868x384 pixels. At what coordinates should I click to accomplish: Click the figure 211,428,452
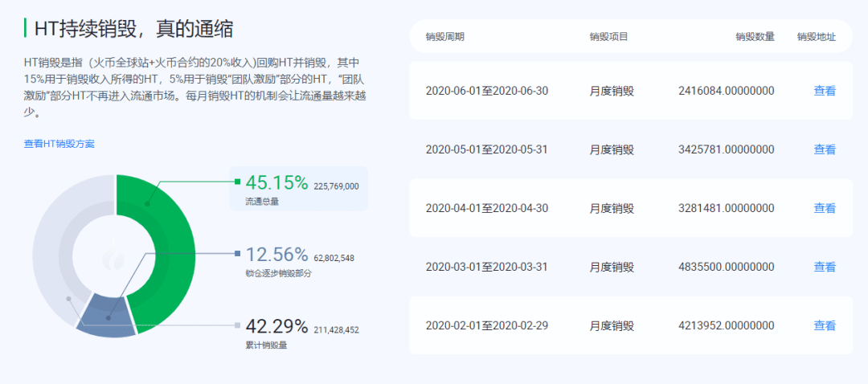tap(336, 330)
